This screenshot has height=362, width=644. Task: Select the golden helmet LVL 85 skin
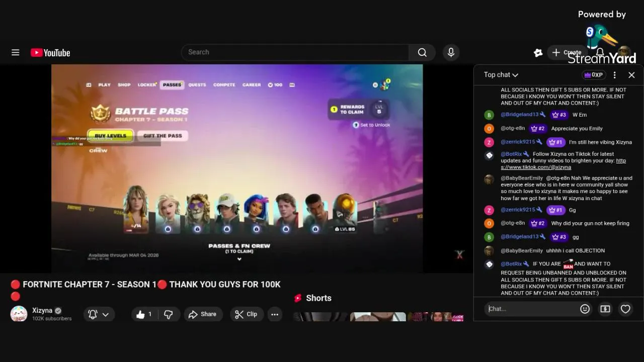345,213
